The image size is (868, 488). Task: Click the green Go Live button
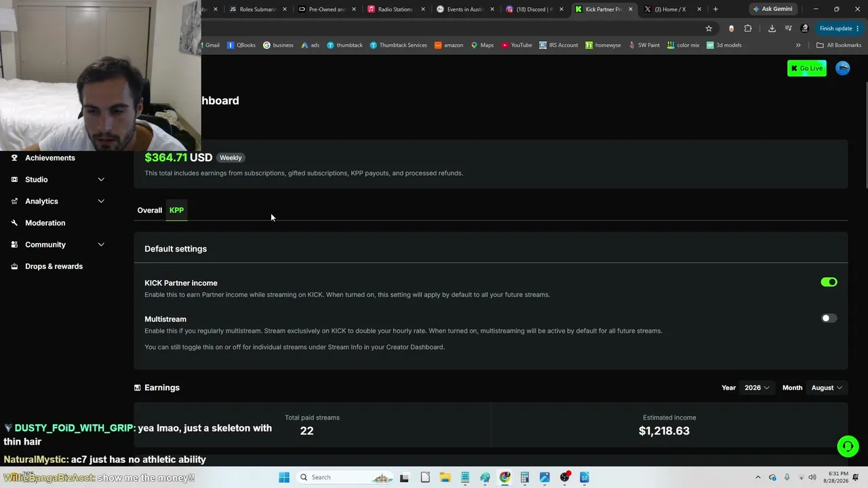click(807, 68)
